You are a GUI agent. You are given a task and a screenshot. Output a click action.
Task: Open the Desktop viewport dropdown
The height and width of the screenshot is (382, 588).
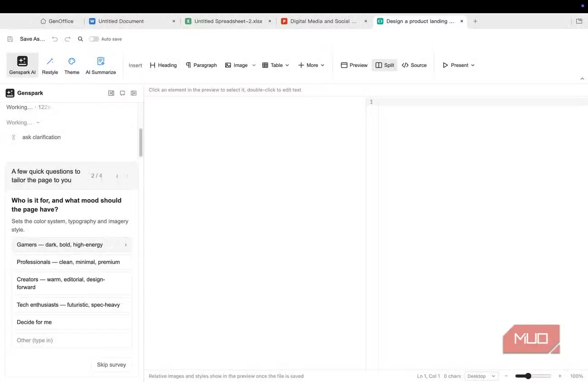coord(481,376)
